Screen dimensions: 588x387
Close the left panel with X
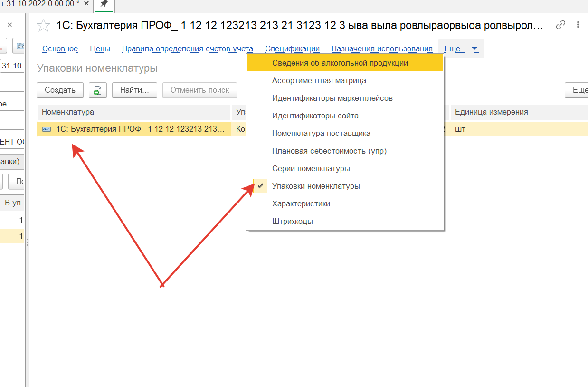[x=9, y=25]
